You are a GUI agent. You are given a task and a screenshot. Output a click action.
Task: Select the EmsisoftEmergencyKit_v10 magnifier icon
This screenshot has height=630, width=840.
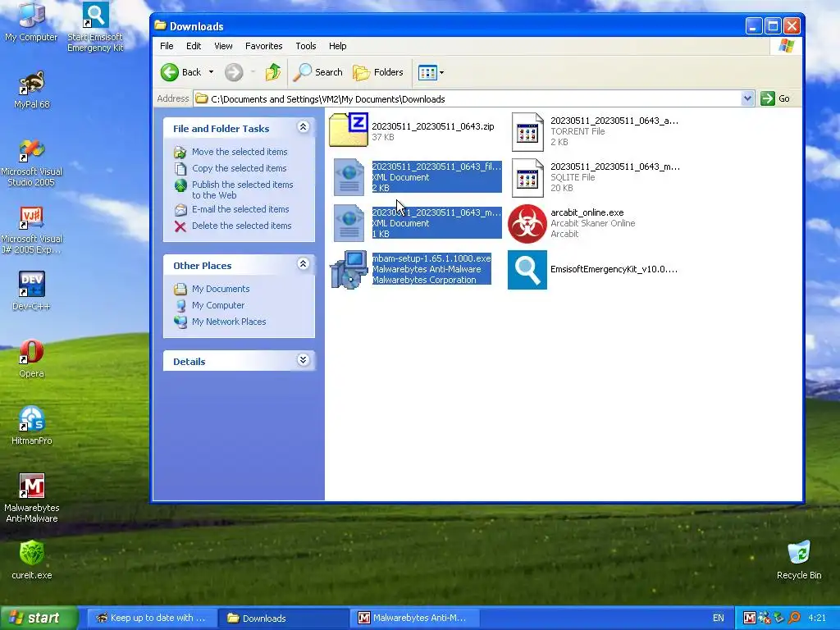527,269
